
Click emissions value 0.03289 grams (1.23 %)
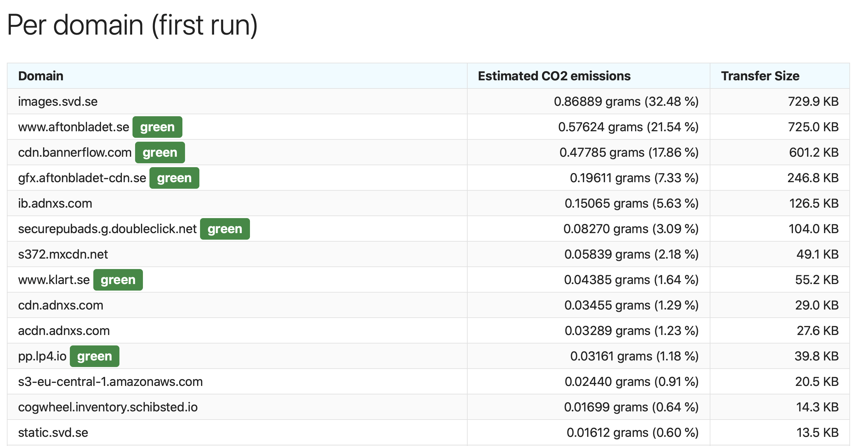[x=631, y=331]
